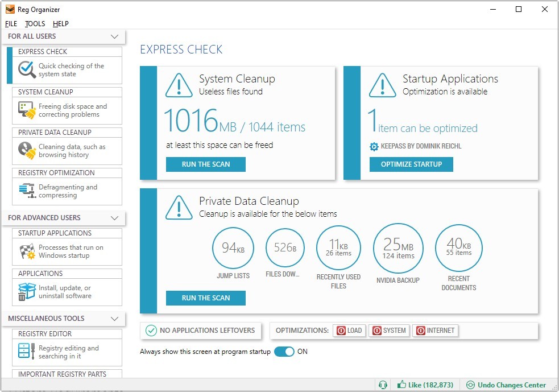The height and width of the screenshot is (392, 559).
Task: Collapse the Miscellaneous Tools section
Action: (114, 319)
